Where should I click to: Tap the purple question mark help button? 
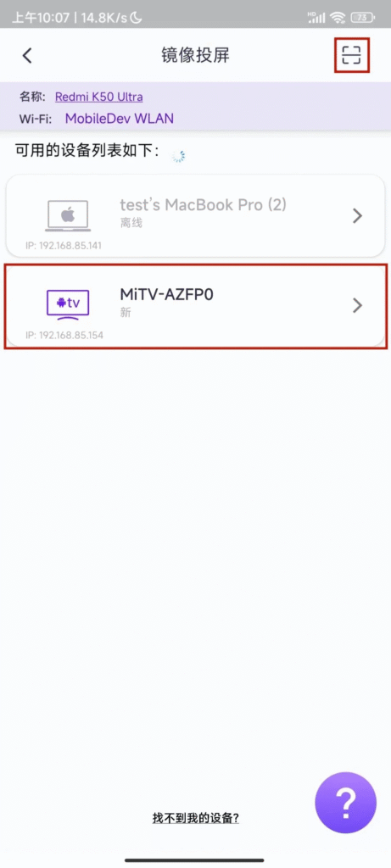345,802
